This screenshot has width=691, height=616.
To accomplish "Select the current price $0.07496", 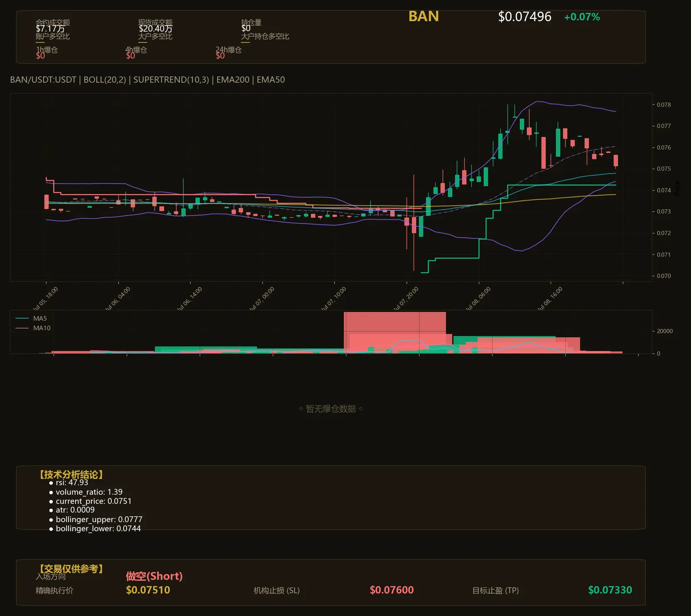I will click(x=524, y=17).
